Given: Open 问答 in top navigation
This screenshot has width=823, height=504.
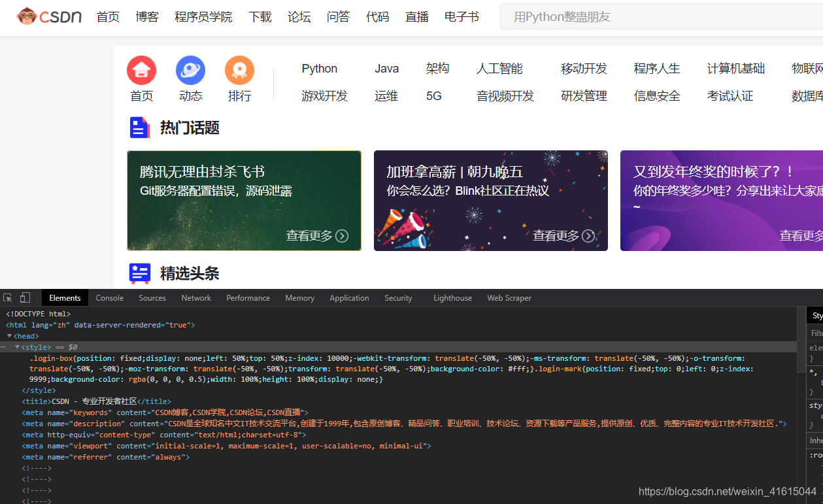Looking at the screenshot, I should click(x=338, y=17).
